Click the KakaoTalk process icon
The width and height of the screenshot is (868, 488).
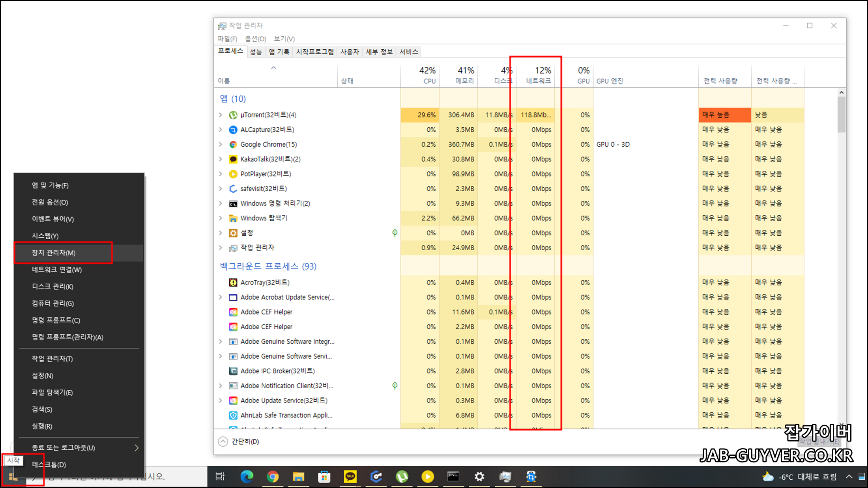tap(233, 159)
